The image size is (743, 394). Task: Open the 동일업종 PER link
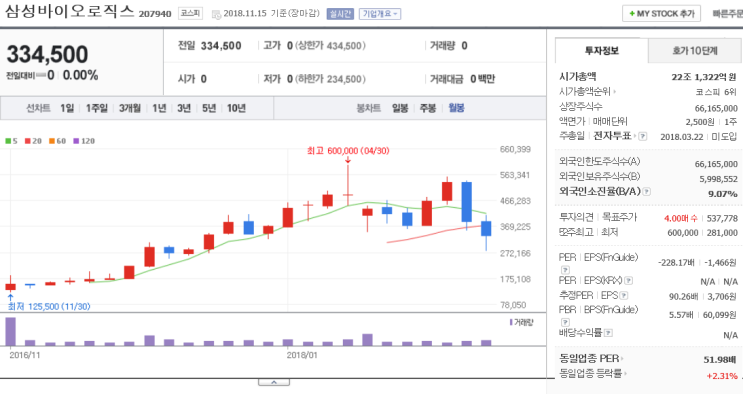tap(591, 358)
